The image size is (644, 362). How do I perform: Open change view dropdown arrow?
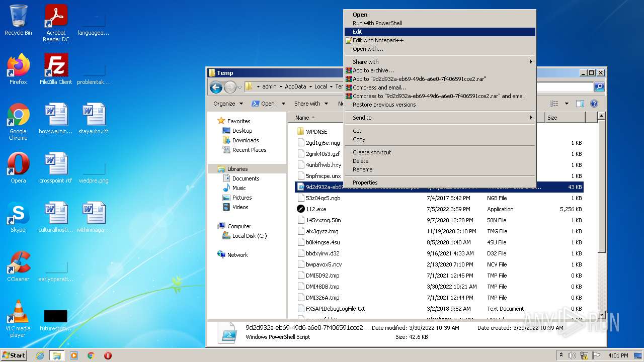[567, 104]
